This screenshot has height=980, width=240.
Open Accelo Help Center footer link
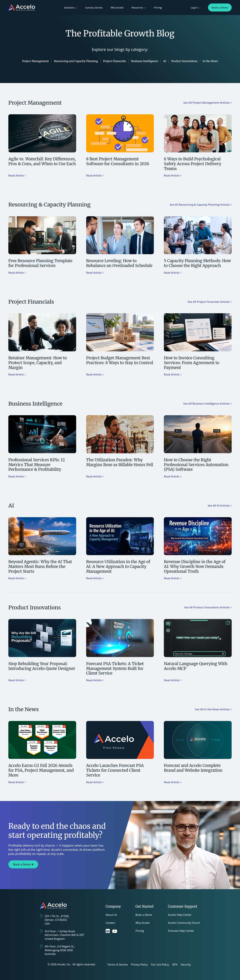pyautogui.click(x=180, y=915)
